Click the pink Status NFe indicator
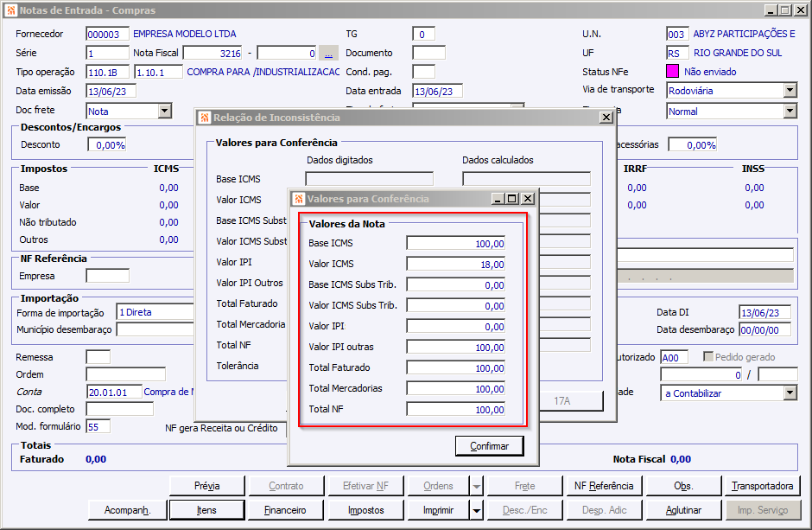Screen dimensions: 812x530 (673, 72)
